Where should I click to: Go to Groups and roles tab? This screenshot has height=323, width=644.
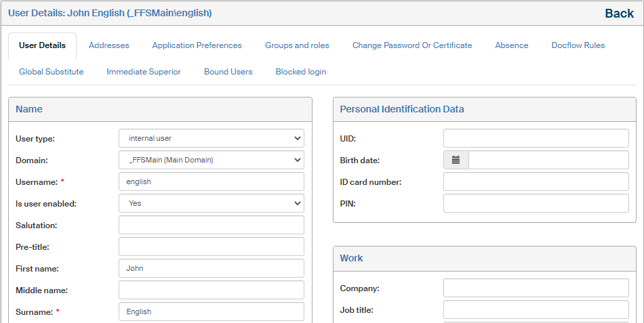297,45
